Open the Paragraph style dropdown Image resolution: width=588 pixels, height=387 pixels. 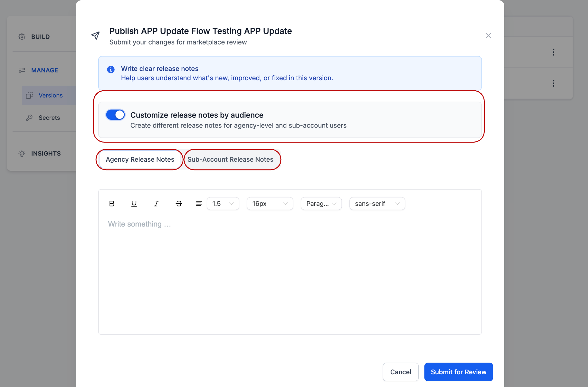321,204
